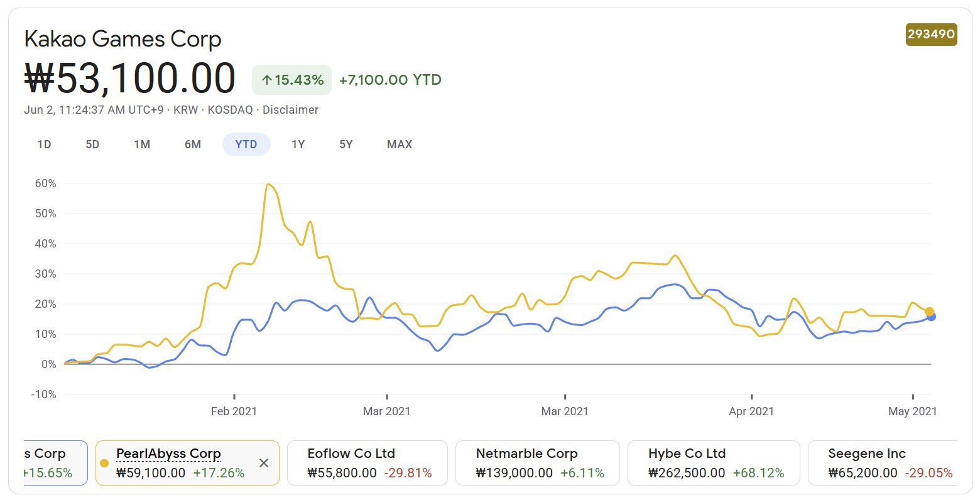Switch to the 1M range
The height and width of the screenshot is (500, 980).
coord(142,144)
